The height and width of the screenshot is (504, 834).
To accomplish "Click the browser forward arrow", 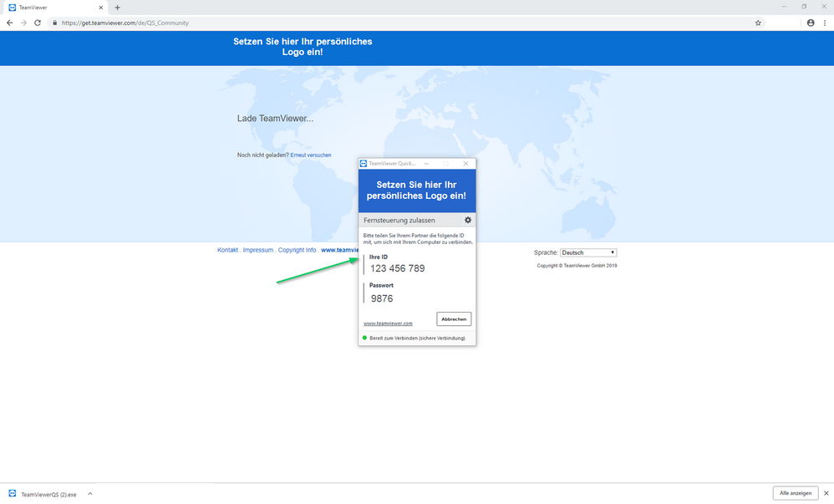I will click(23, 23).
